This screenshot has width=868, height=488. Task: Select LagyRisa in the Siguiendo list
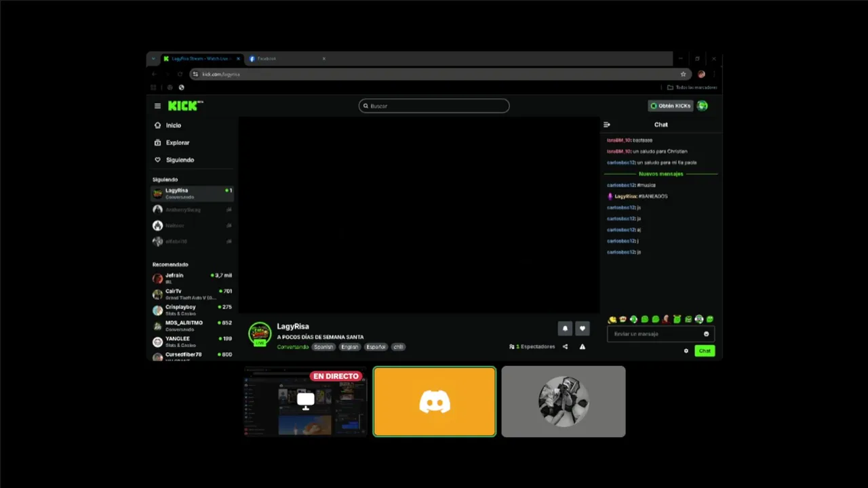tap(192, 193)
